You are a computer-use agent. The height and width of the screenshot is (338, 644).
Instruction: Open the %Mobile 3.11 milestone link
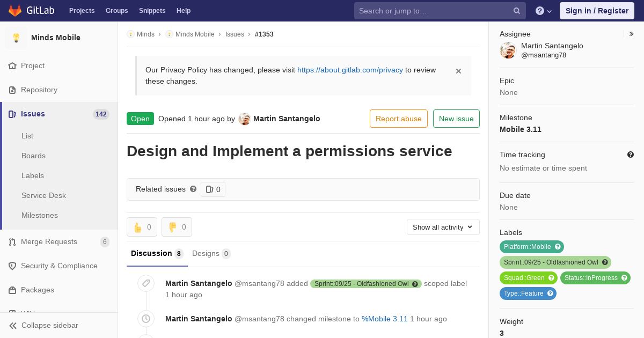click(385, 319)
